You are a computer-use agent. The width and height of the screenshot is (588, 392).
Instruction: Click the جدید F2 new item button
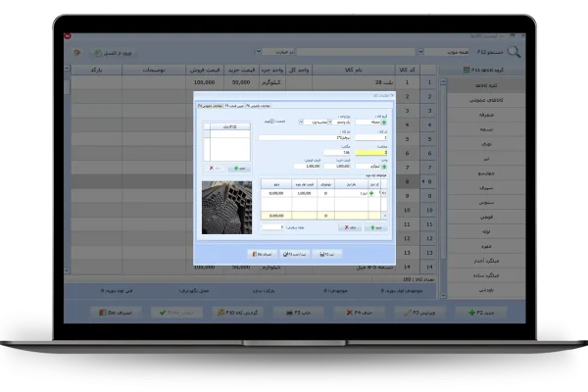click(481, 313)
